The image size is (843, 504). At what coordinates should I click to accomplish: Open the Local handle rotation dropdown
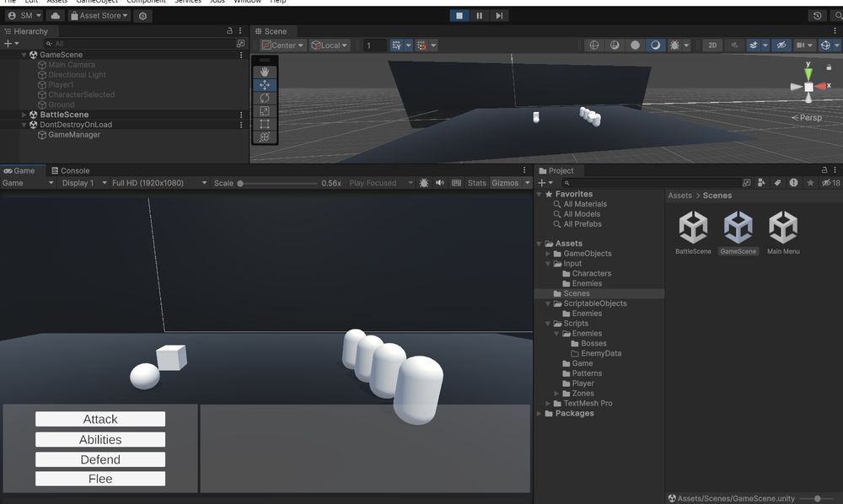pos(330,46)
